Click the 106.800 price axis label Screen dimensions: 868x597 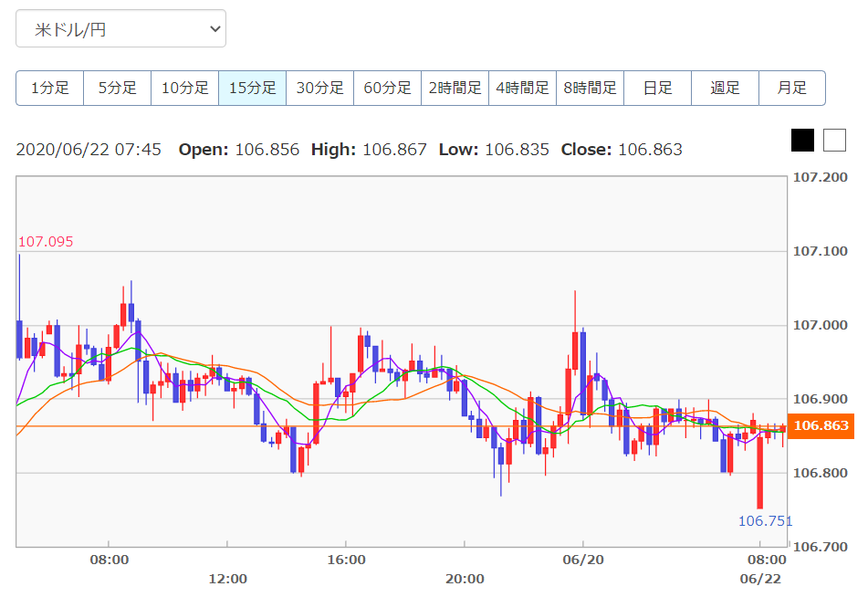[x=821, y=473]
